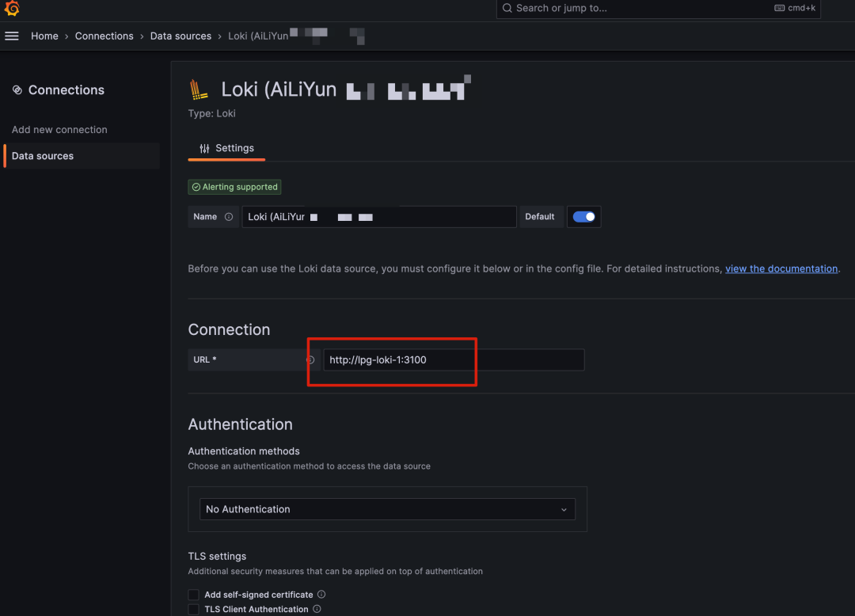Screen dimensions: 855x616
Task: Click the Settings sliders icon
Action: 204,148
